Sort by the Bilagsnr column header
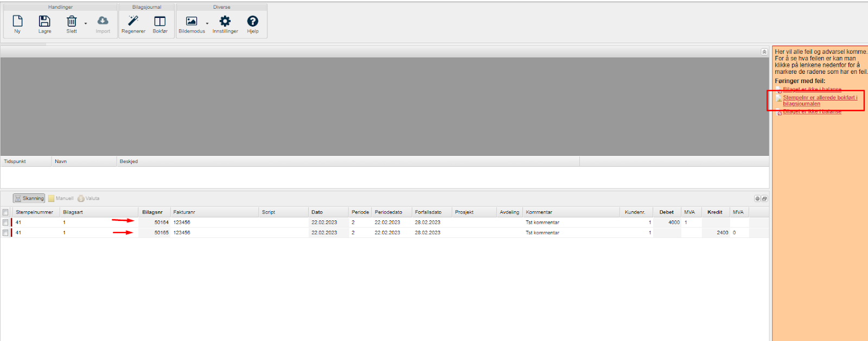Viewport: 868px width, 341px height. [x=152, y=212]
